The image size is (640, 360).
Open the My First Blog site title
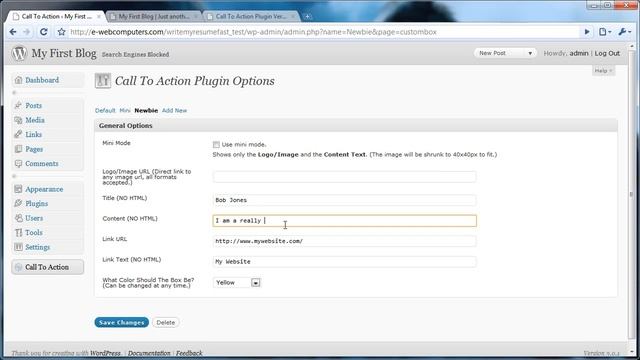point(64,53)
